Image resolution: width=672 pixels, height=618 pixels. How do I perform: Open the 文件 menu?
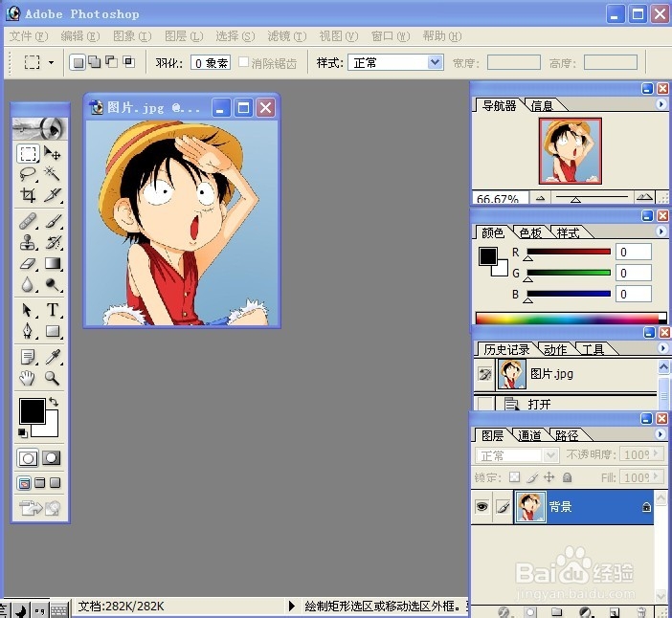pyautogui.click(x=29, y=36)
